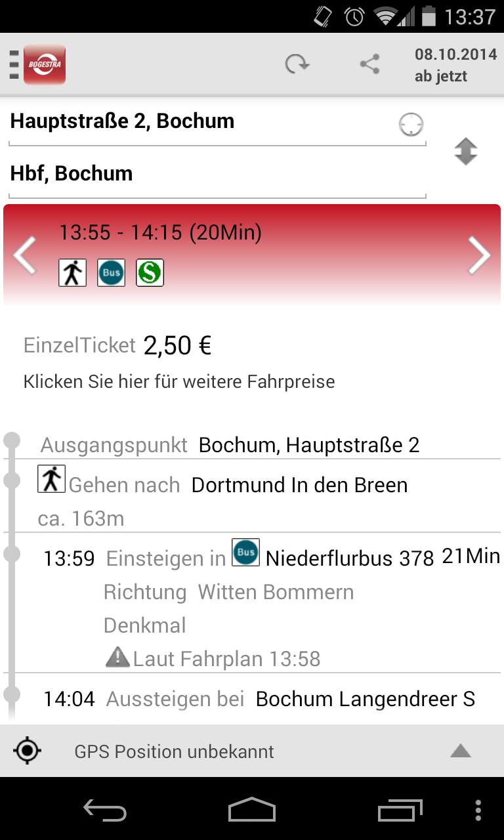Open further fares via Klicken Sie hier
Viewport: 504px width, 840px height.
pyautogui.click(x=179, y=381)
